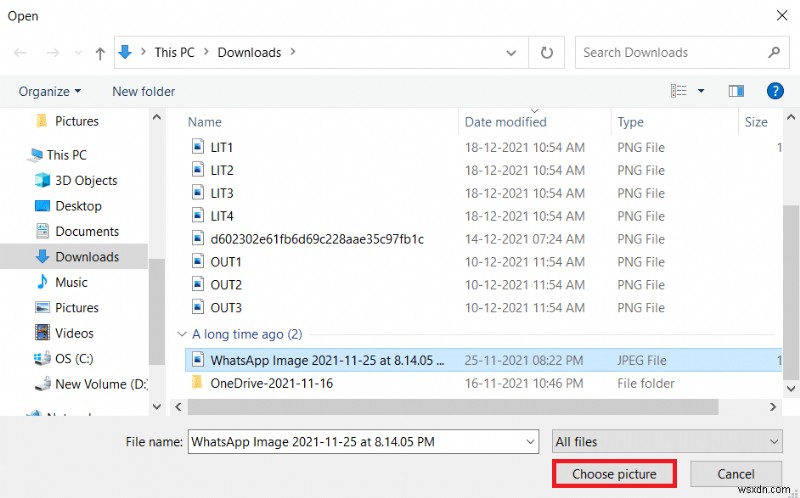Sort by Size column header

tap(756, 122)
